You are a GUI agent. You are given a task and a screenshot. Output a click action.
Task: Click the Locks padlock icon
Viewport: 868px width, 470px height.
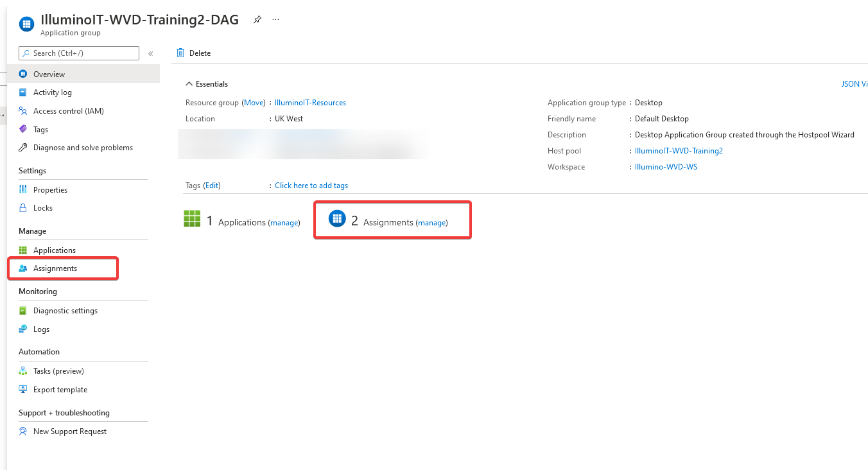coord(23,208)
